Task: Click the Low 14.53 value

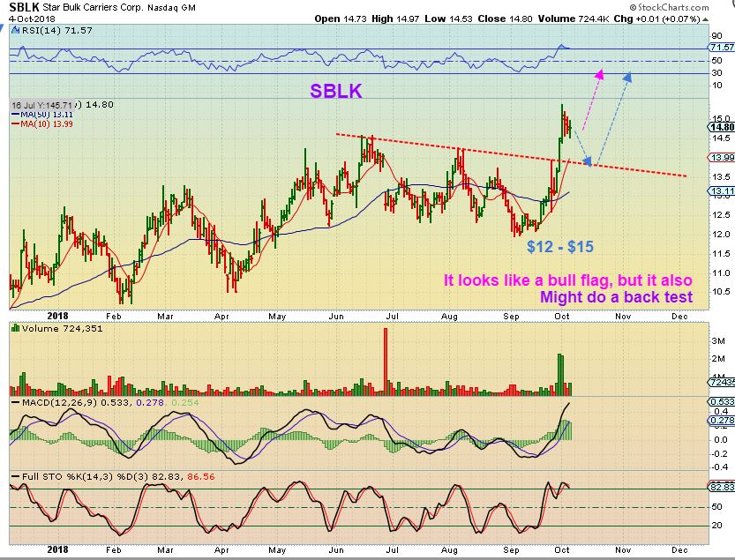Action: point(448,19)
